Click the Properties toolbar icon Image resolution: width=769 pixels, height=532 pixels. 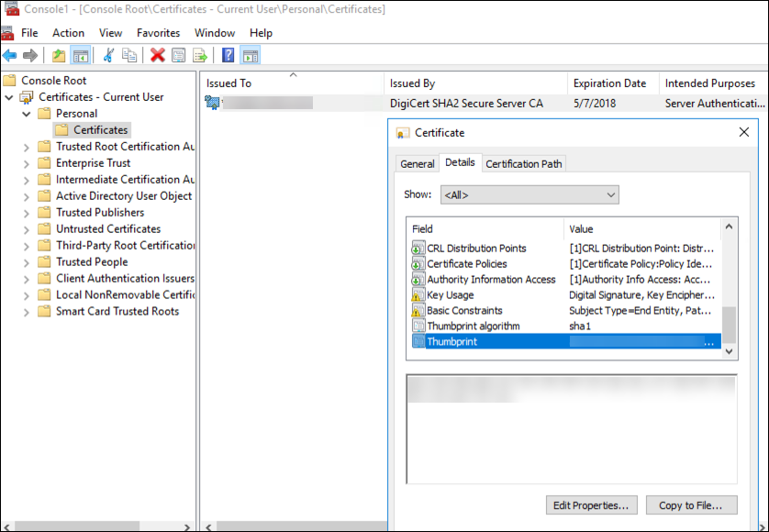tap(179, 55)
